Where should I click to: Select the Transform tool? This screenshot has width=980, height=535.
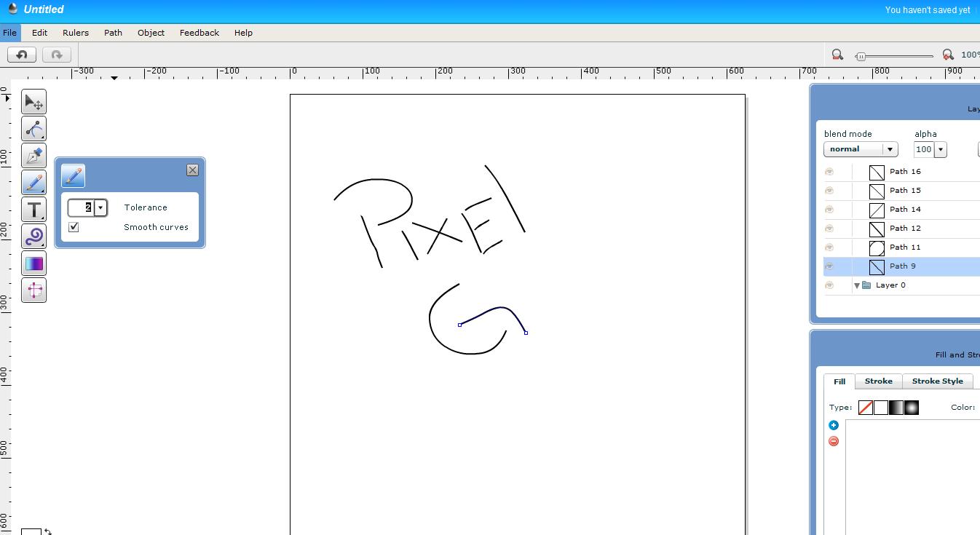pyautogui.click(x=33, y=290)
